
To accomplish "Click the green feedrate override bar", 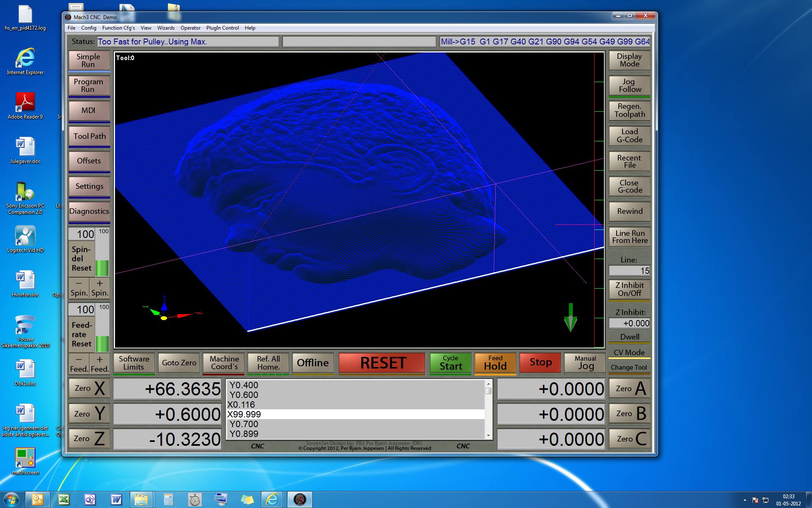I will 102,343.
